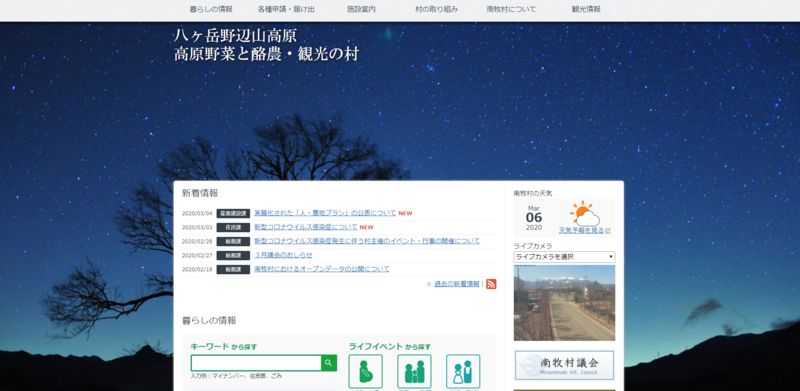Open the 天気予報を見る weather forecast link
This screenshot has height=391, width=800.
coord(581,231)
